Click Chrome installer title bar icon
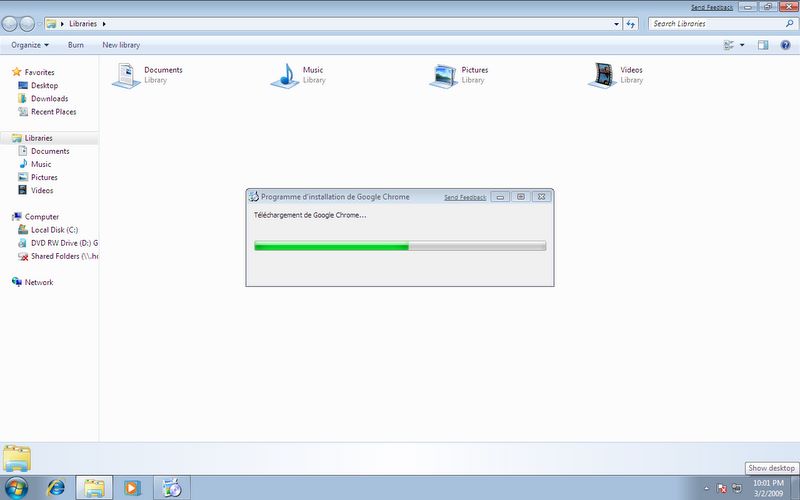 pyautogui.click(x=254, y=196)
